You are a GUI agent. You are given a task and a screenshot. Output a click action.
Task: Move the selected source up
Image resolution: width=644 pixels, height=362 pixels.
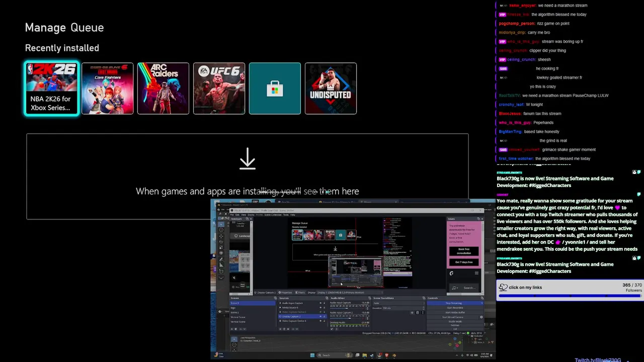click(293, 329)
